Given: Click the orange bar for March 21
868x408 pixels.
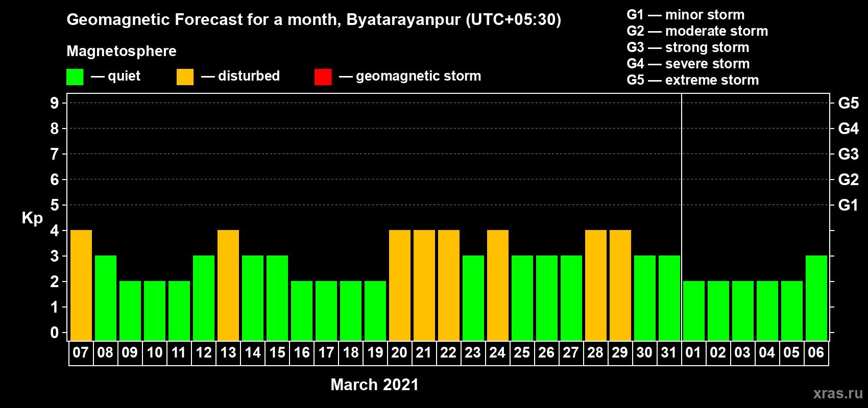Looking at the screenshot, I should pos(424,286).
